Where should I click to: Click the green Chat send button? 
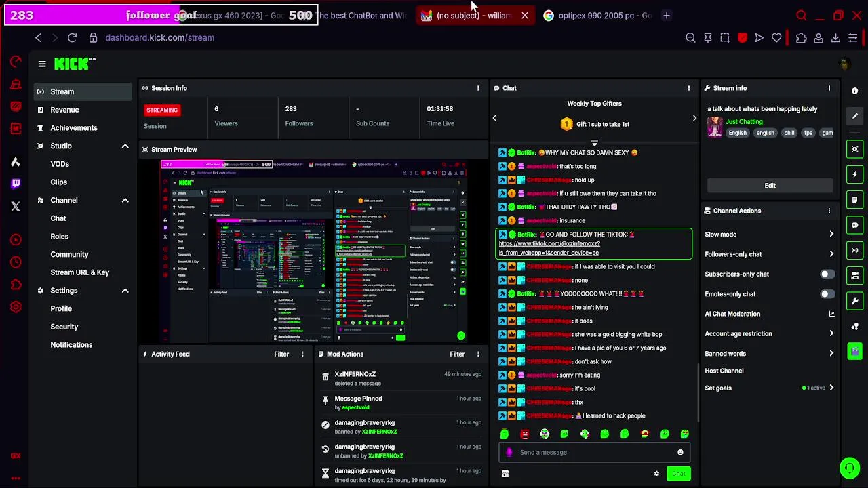pos(678,474)
